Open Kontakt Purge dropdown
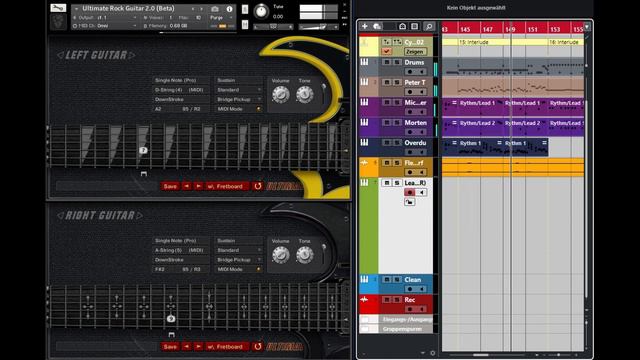This screenshot has width=640, height=360. (x=222, y=18)
